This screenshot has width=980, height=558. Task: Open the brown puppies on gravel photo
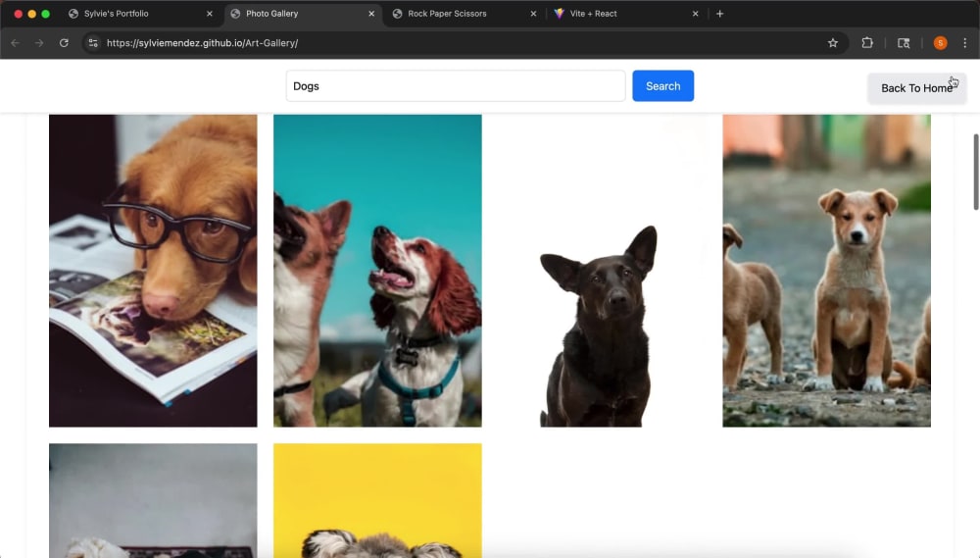pos(826,271)
